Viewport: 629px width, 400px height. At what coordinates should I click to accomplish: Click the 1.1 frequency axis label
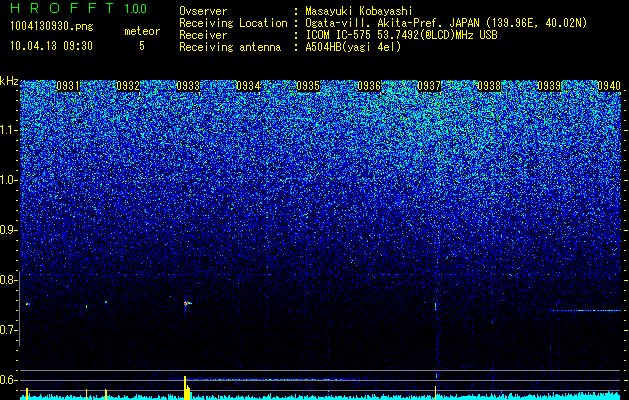8,130
